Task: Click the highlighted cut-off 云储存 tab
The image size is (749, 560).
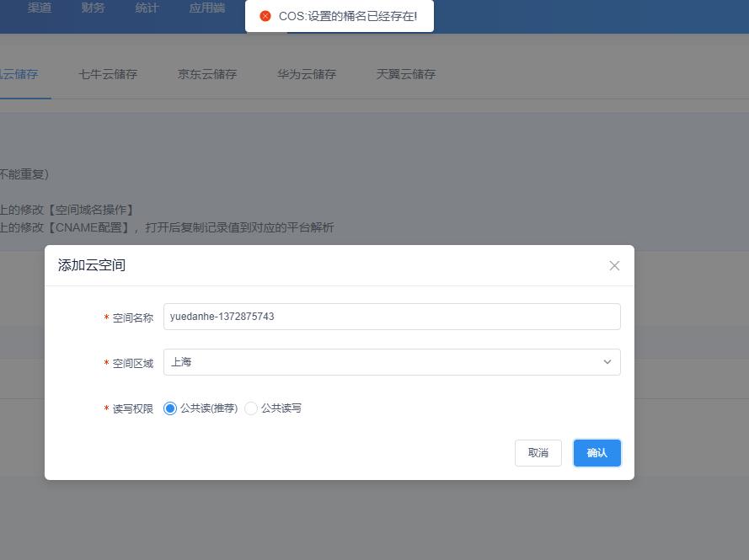Action: (19, 74)
